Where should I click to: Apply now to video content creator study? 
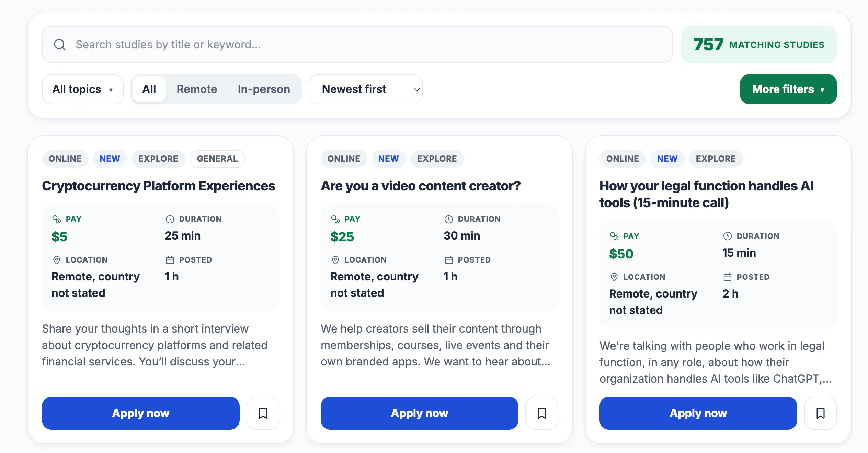(420, 413)
